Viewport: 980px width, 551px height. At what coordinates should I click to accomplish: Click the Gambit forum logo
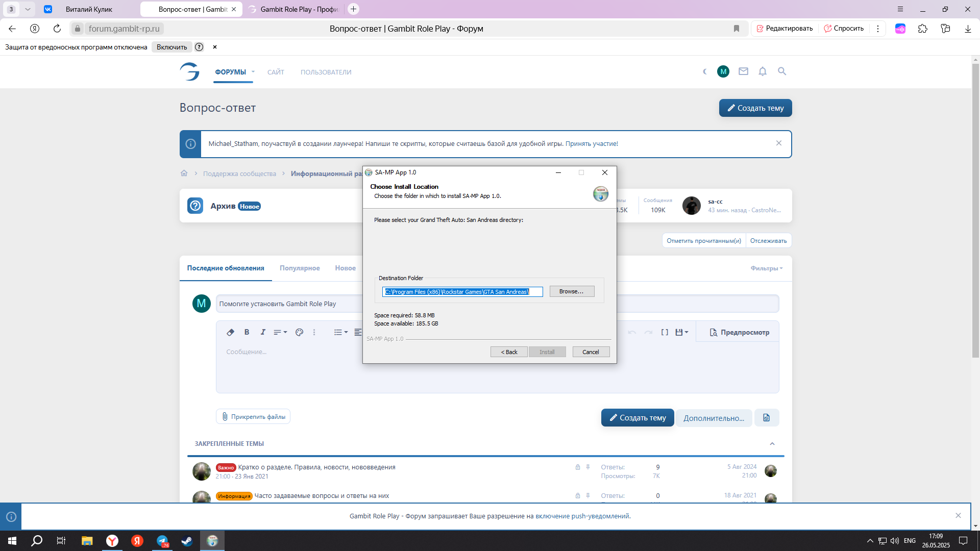tap(190, 72)
